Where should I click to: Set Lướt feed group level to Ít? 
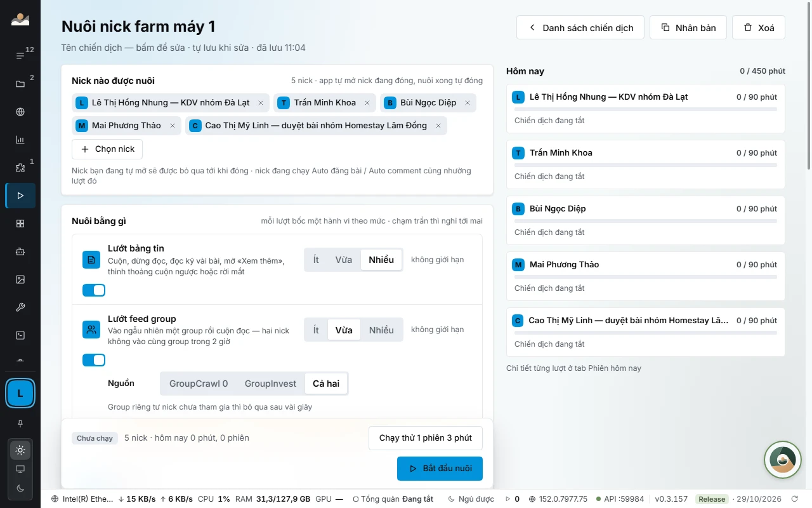click(316, 330)
